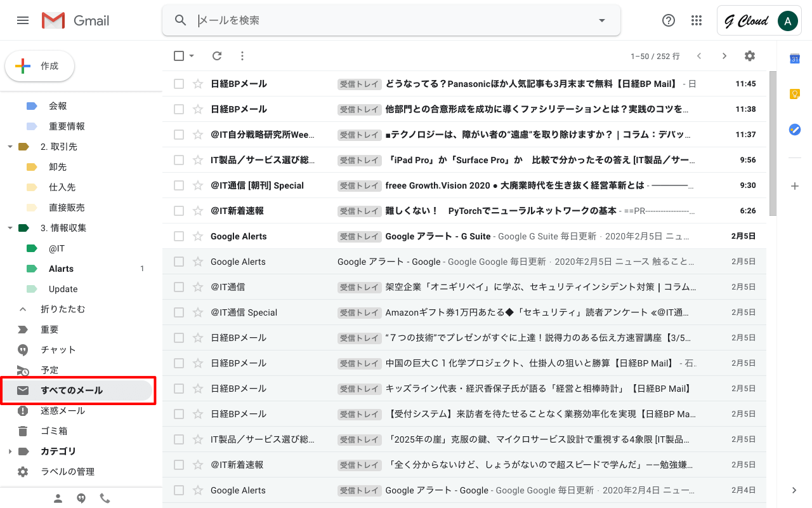Star the 11:45 日経BPメール message
Screen dimensions: 812x508
(x=198, y=84)
